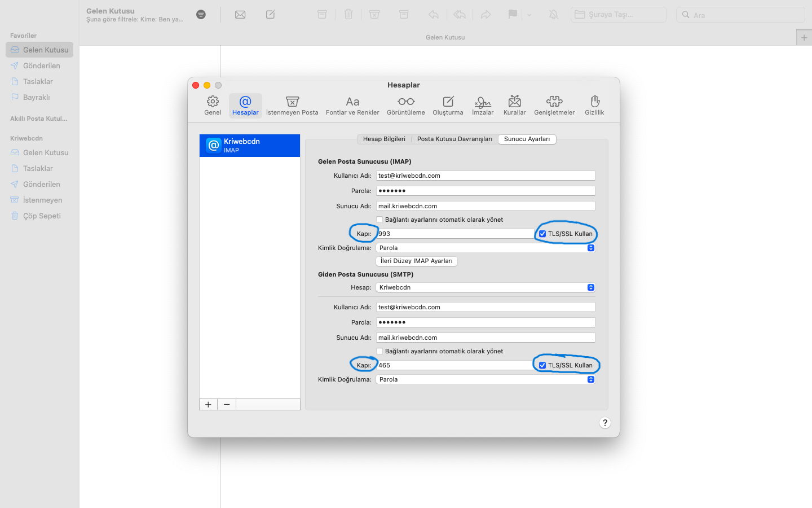This screenshot has height=508, width=812.
Task: Enable automatic connection settings for IMAP
Action: [379, 220]
